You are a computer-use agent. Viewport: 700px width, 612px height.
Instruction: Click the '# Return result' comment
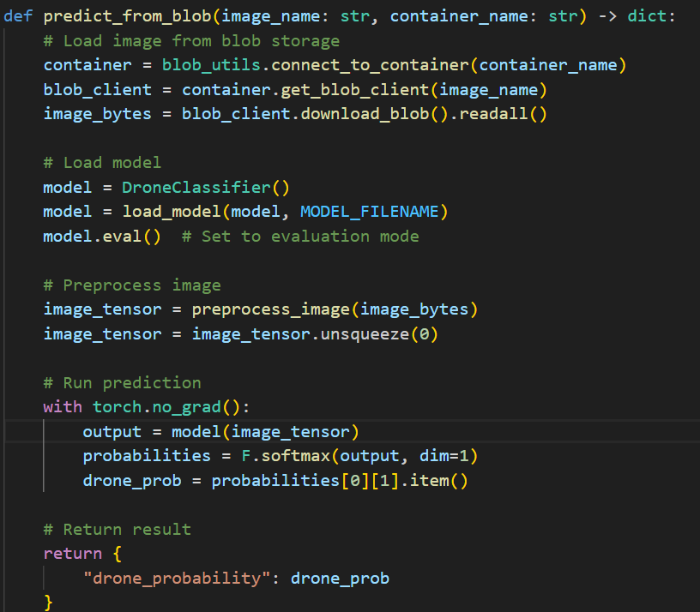tap(118, 530)
